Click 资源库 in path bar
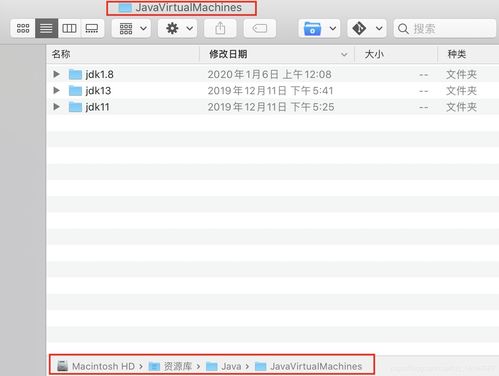499x376 pixels. click(x=178, y=366)
